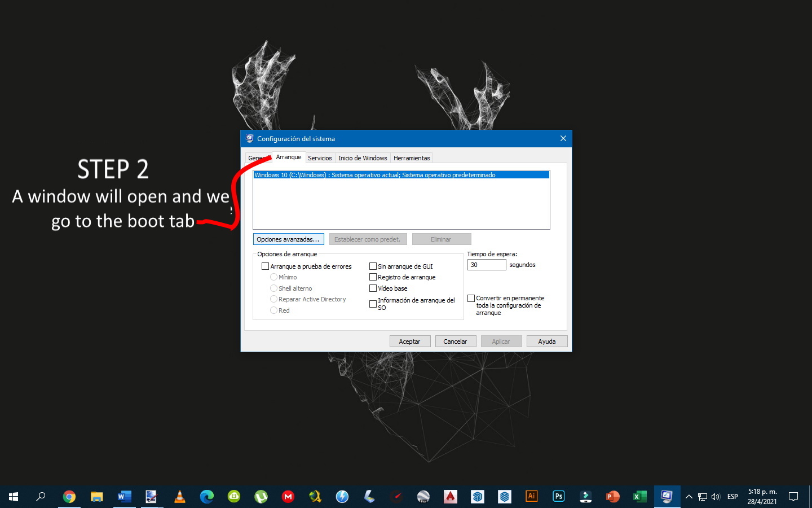
Task: Open network status tray icon
Action: click(703, 497)
